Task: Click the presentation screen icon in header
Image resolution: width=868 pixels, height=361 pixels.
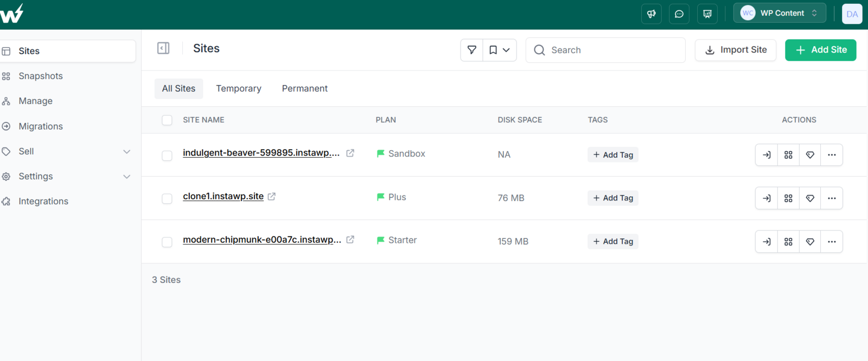Action: pos(707,14)
